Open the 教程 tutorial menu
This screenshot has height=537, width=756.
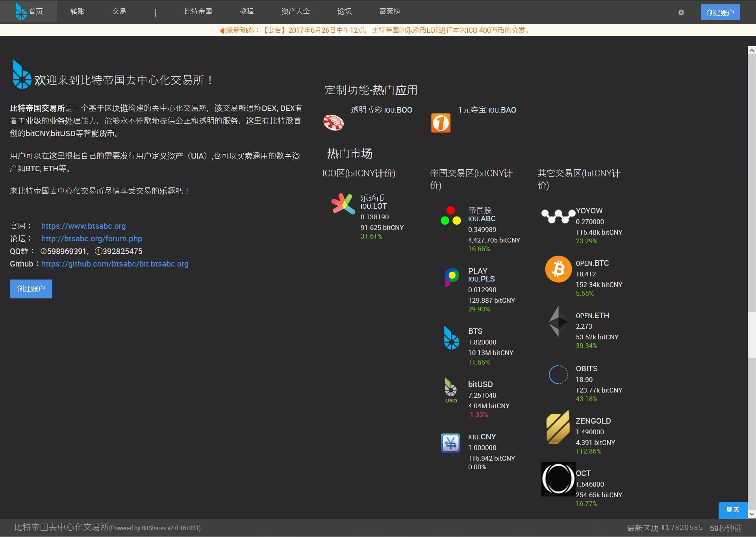[x=247, y=11]
